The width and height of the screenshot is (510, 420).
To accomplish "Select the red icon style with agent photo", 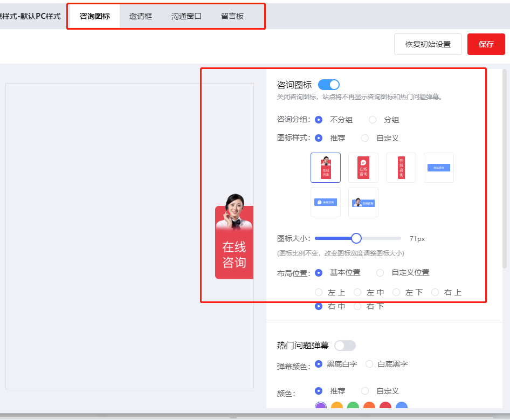I will [x=326, y=168].
